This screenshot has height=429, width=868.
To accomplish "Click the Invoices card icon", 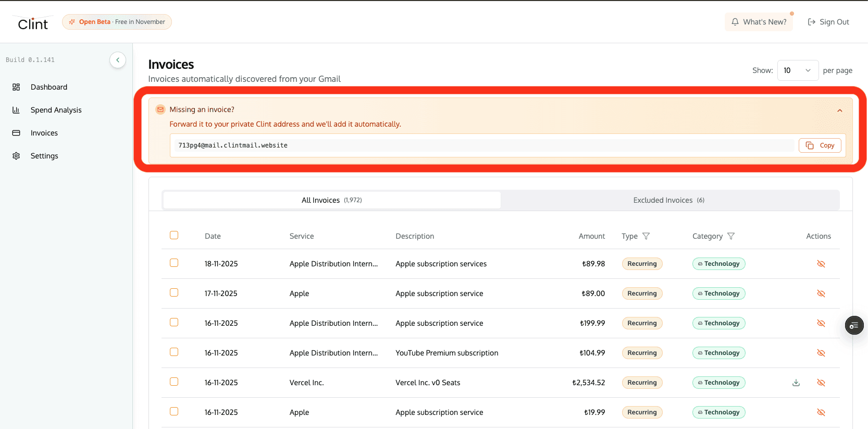I will coord(16,133).
